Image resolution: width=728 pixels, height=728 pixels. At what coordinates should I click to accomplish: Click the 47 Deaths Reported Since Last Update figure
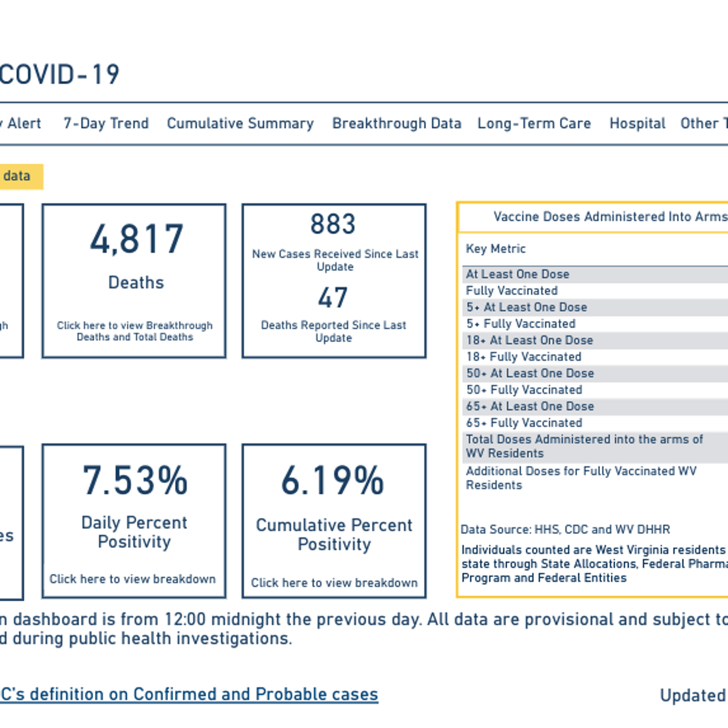[x=333, y=298]
